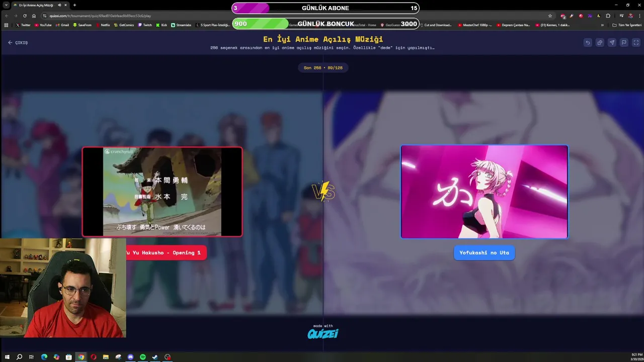Click the clock in system tray
This screenshot has width=644, height=362.
[x=636, y=356]
